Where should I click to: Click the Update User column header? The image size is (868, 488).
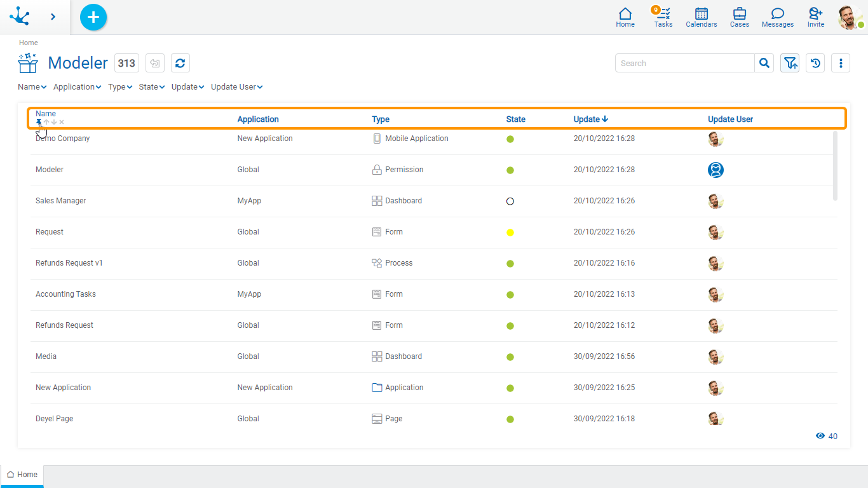[x=731, y=119]
